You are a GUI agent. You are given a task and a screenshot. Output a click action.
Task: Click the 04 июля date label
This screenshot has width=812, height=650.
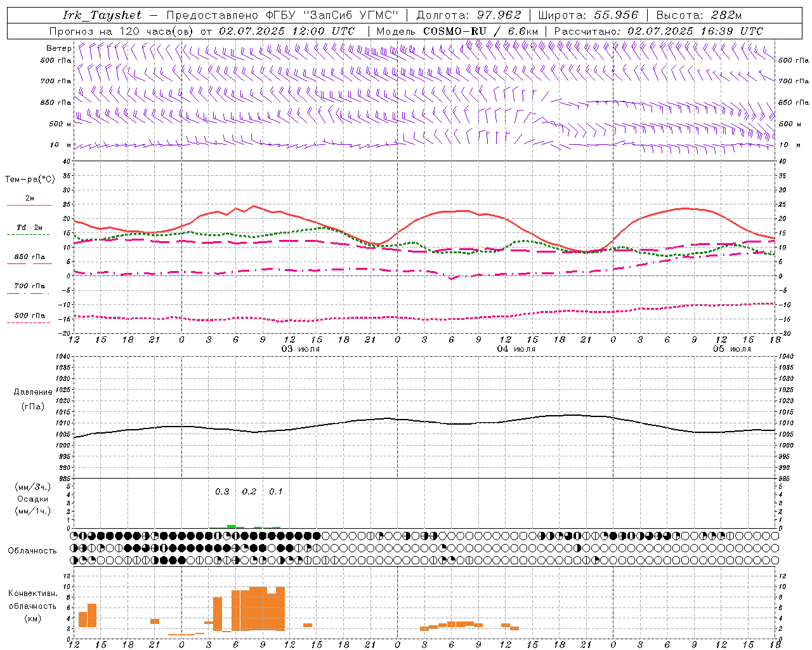coord(516,349)
